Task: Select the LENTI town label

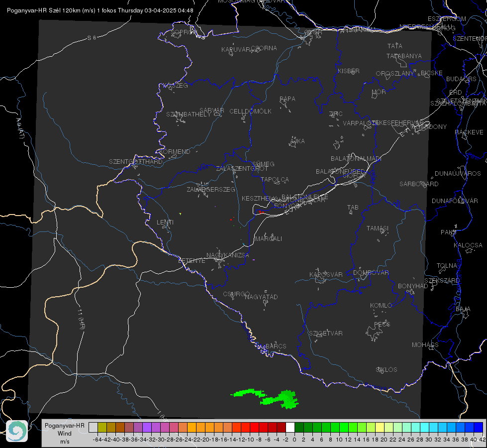Action: click(x=165, y=223)
